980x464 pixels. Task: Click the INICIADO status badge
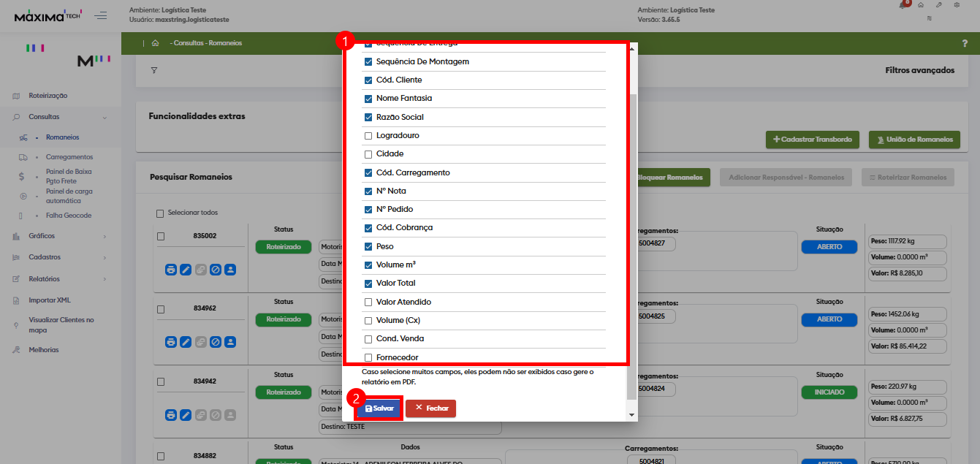tap(829, 392)
